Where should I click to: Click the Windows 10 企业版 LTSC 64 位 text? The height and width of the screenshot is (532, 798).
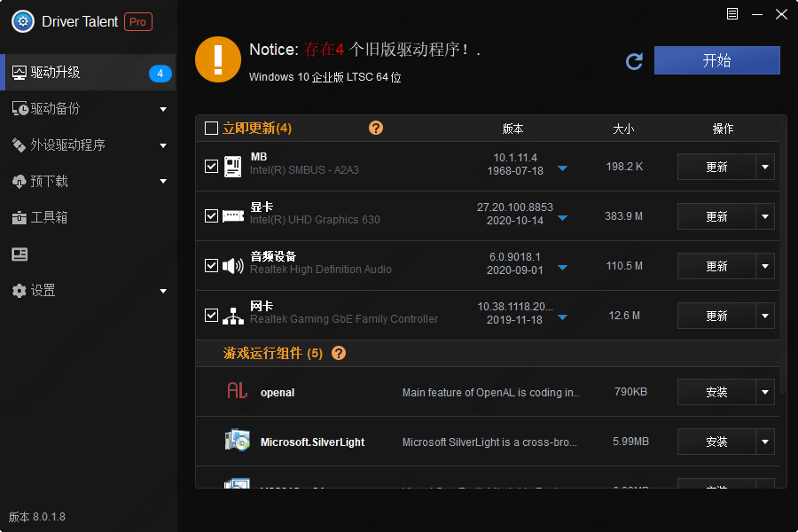point(325,77)
